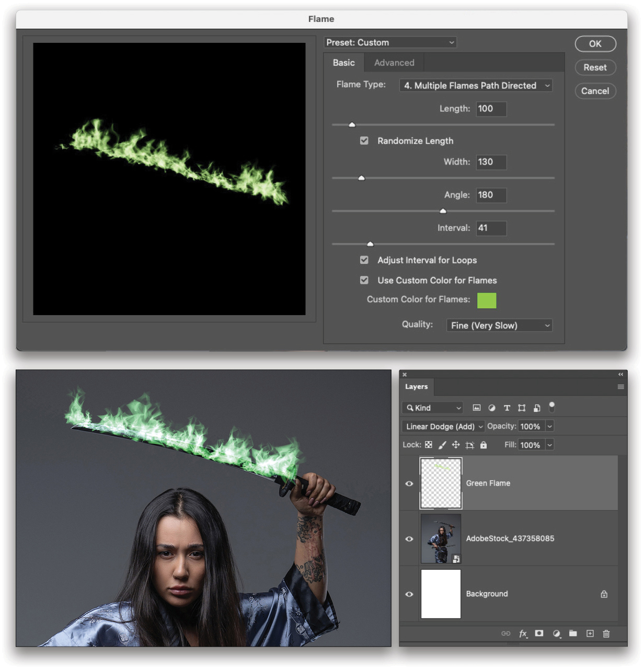Add a new layer
Image resolution: width=644 pixels, height=669 pixels.
point(590,633)
